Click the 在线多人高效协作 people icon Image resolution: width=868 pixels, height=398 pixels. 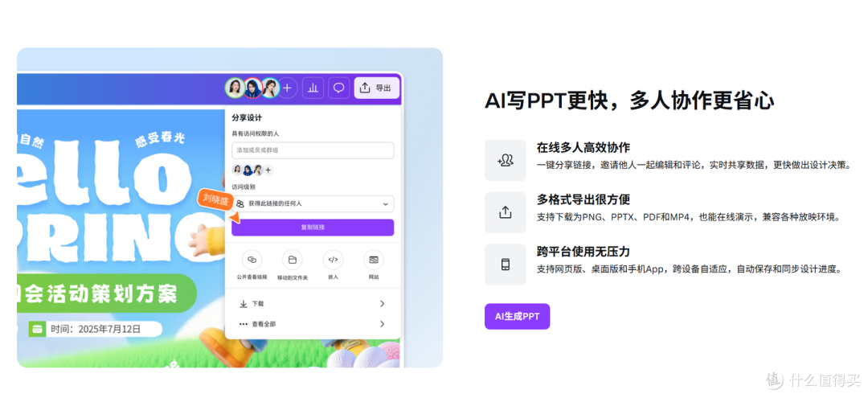506,161
